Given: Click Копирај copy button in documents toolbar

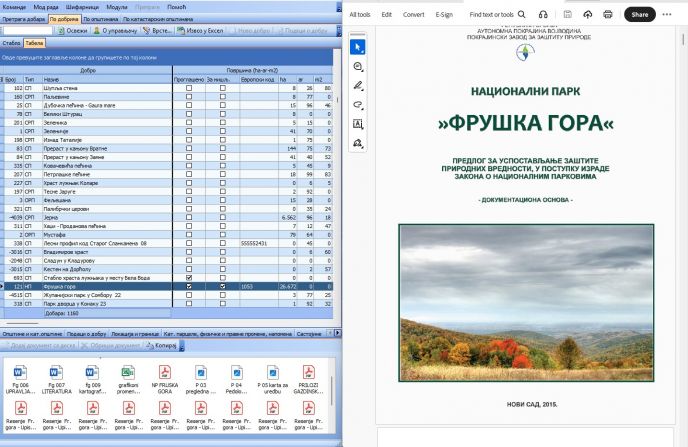Looking at the screenshot, I should (161, 346).
